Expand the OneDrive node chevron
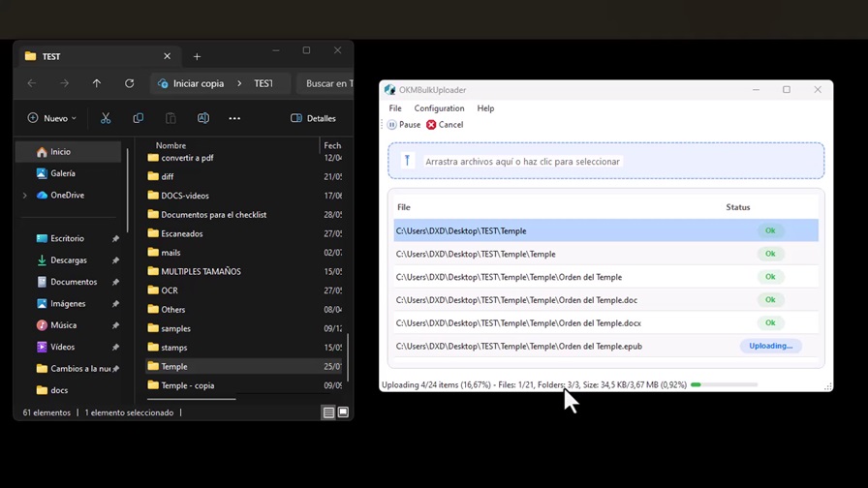This screenshot has width=868, height=488. (25, 195)
